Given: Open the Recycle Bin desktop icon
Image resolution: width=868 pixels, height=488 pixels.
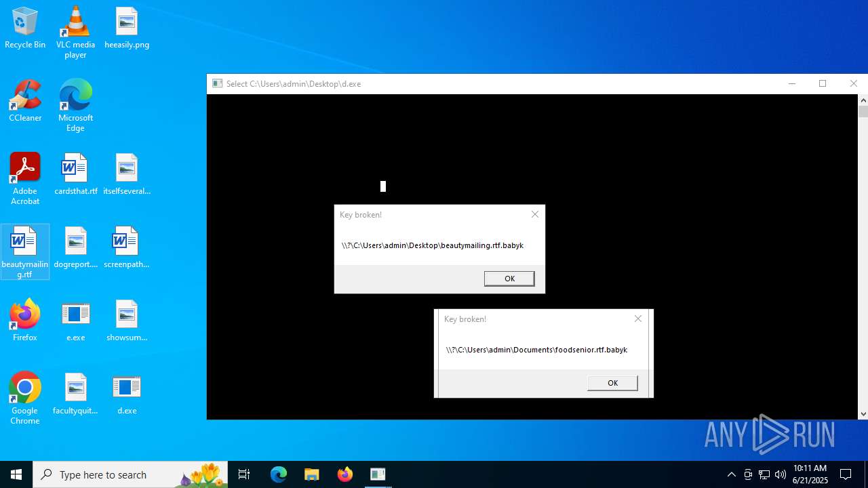Looking at the screenshot, I should point(25,28).
